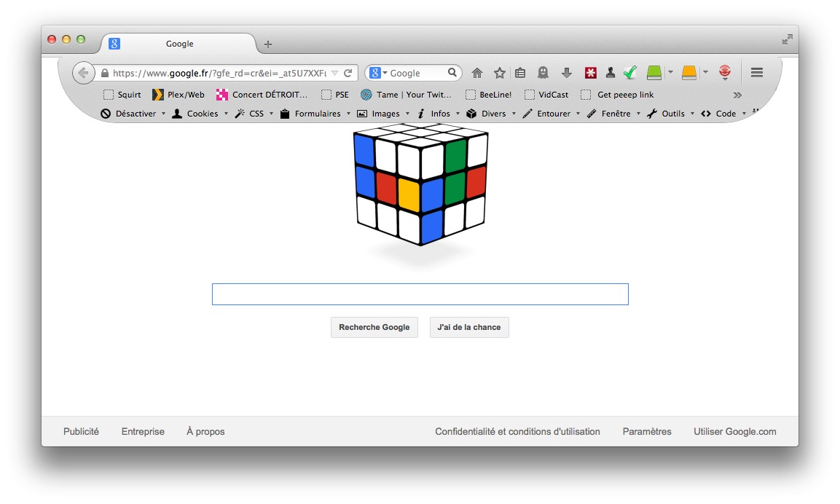This screenshot has width=840, height=504.
Task: Go to the Firefox home page icon
Action: click(476, 73)
